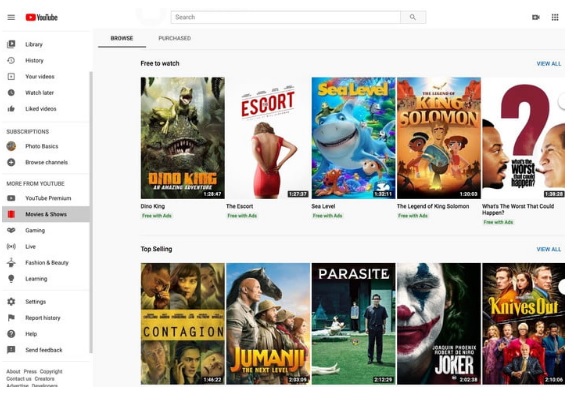Open the Contact us footer link
574x403 pixels.
[19, 379]
